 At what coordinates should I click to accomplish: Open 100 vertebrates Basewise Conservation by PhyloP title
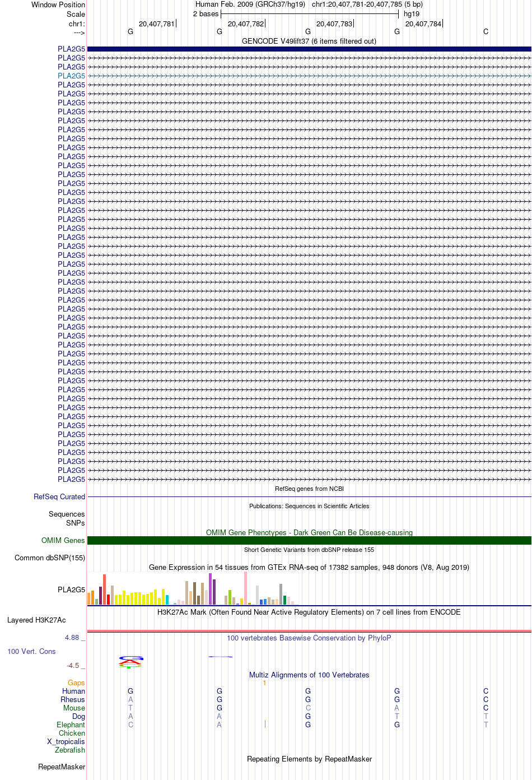309,638
